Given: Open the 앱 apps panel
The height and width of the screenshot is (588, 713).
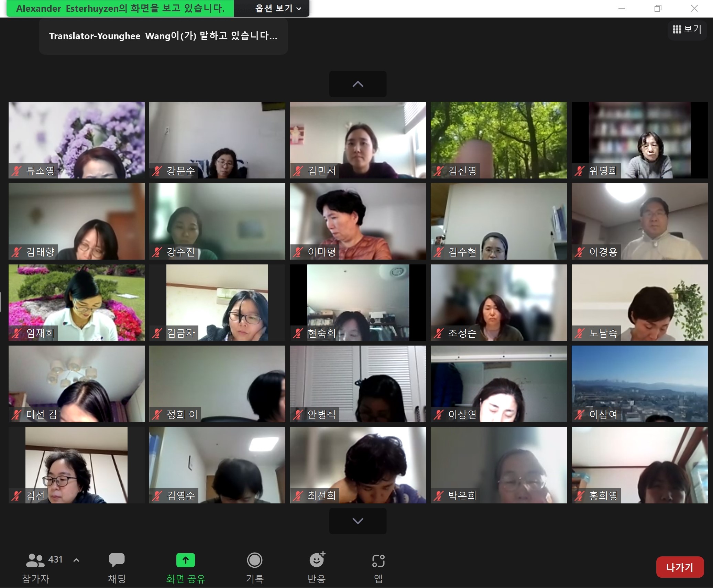Looking at the screenshot, I should coord(378,568).
